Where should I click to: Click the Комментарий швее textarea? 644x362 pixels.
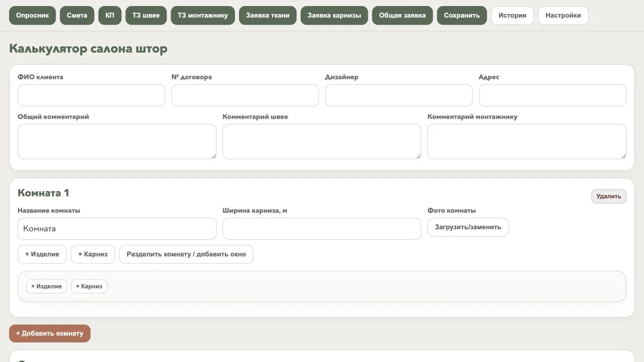coord(322,142)
